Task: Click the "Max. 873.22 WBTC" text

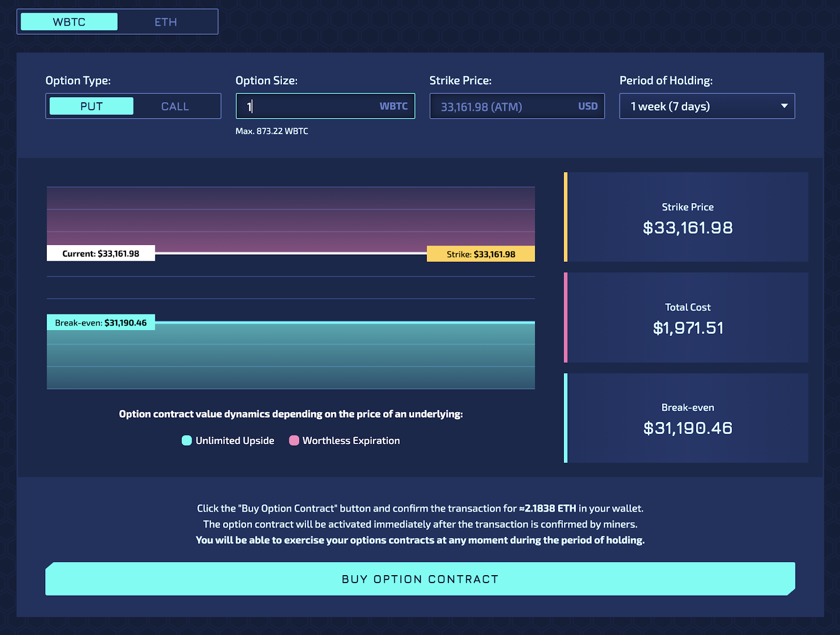Action: (272, 131)
